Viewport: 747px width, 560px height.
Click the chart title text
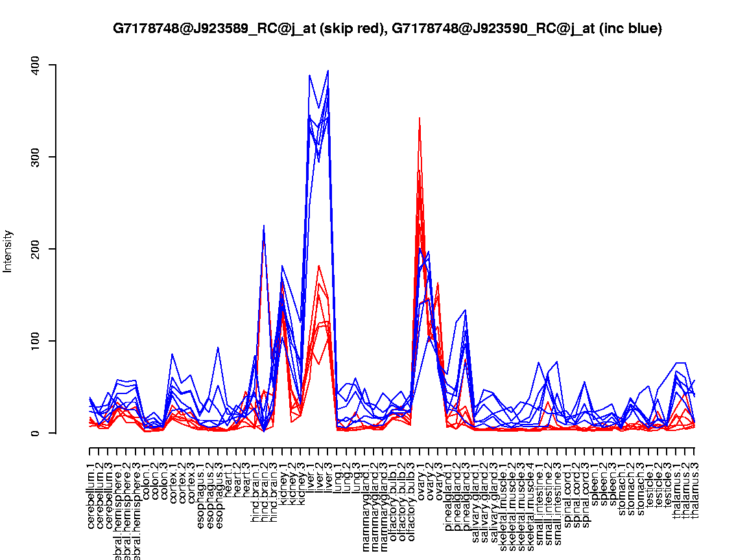(x=387, y=29)
